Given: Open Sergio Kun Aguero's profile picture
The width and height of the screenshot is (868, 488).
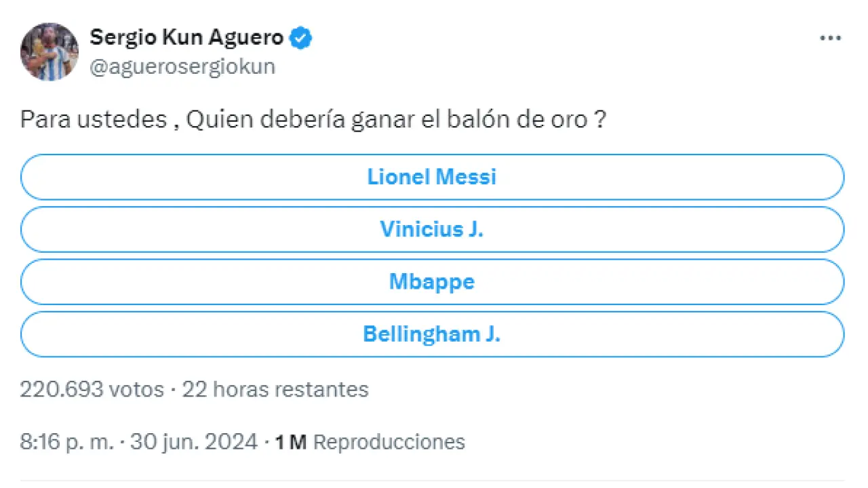Looking at the screenshot, I should (50, 52).
